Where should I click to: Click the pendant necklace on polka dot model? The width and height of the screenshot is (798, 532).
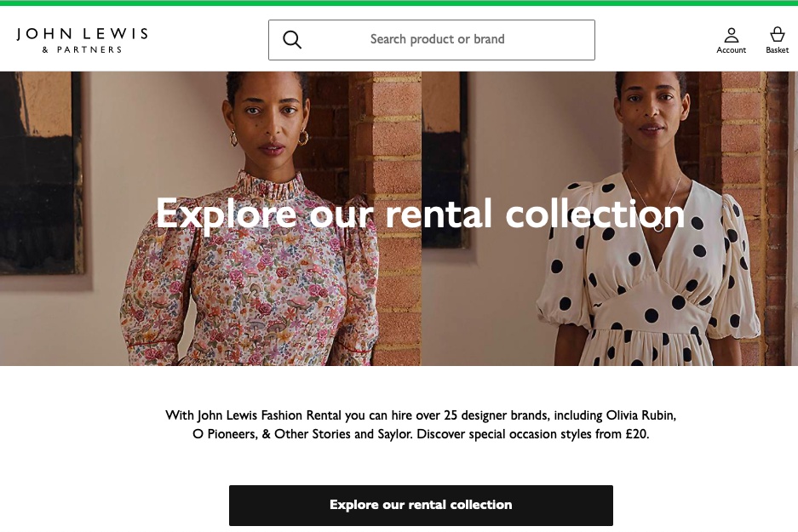(658, 226)
